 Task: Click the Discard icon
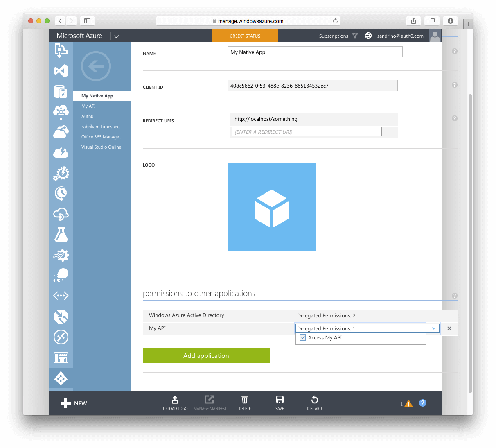tap(314, 403)
